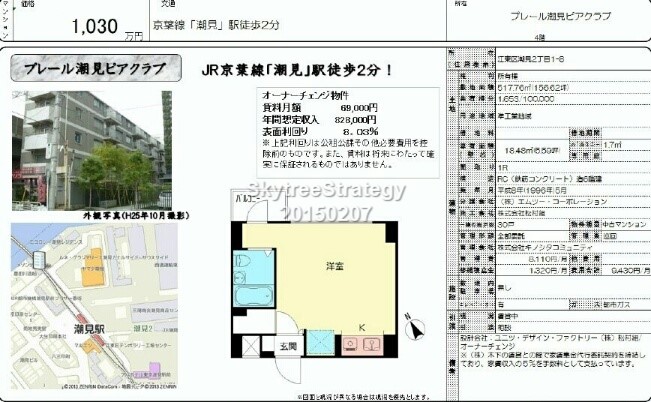This screenshot has width=651, height=402.
Task: Click the layout value 1R
Action: coord(502,167)
